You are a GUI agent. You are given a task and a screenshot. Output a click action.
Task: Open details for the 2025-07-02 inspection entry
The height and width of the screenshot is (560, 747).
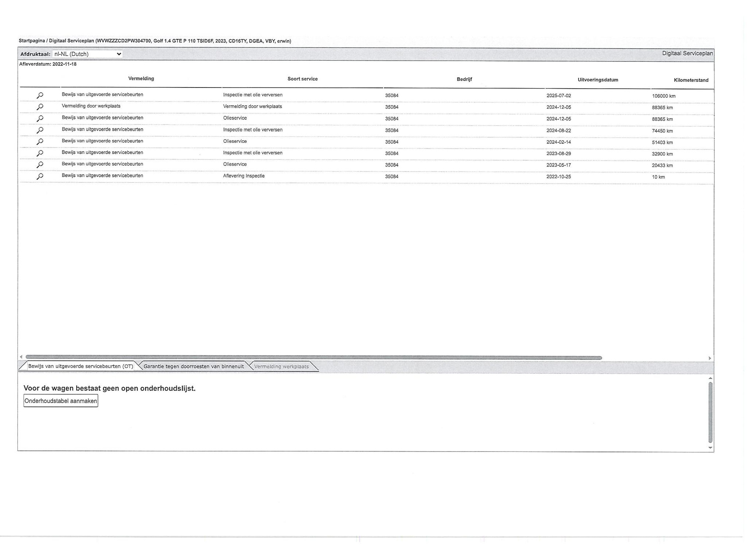click(40, 95)
